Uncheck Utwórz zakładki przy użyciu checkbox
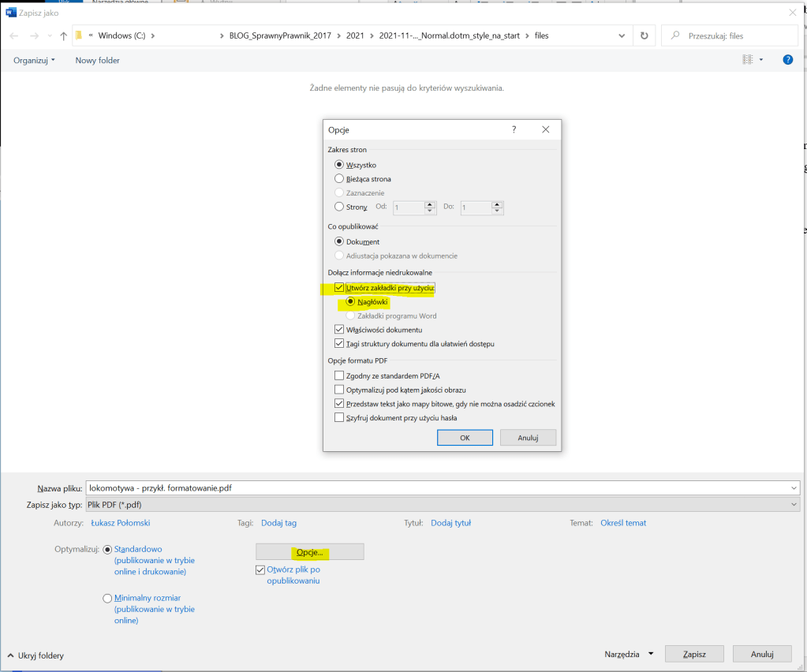The height and width of the screenshot is (672, 807). [339, 288]
